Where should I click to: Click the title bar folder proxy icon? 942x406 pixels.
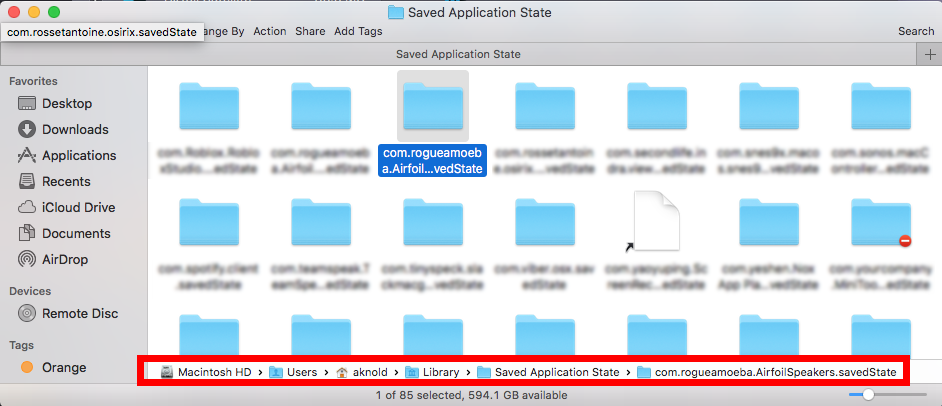pos(395,12)
